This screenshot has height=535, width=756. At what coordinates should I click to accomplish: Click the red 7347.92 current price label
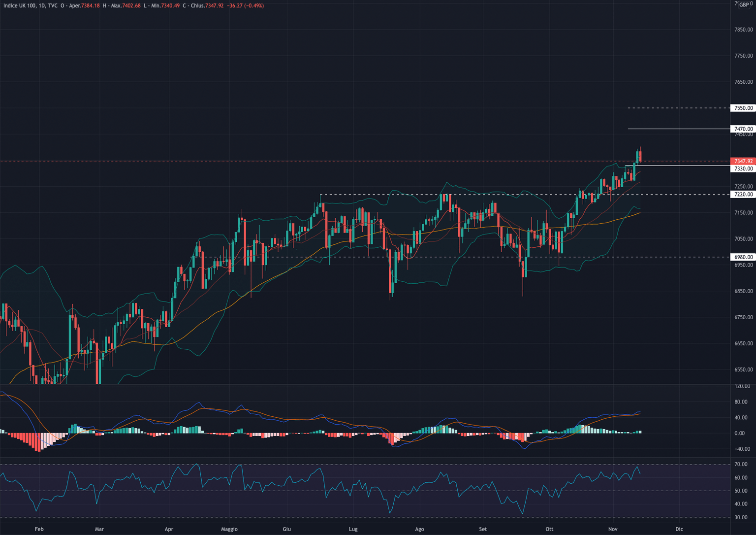click(743, 161)
